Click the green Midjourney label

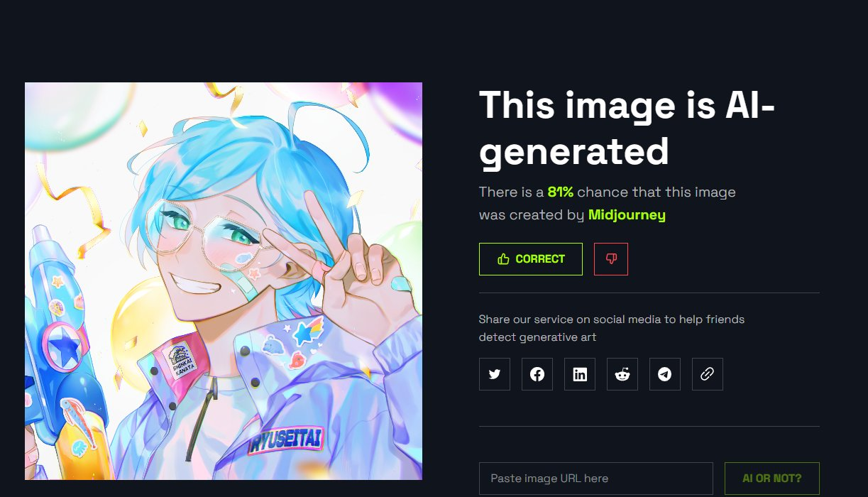[x=627, y=214]
